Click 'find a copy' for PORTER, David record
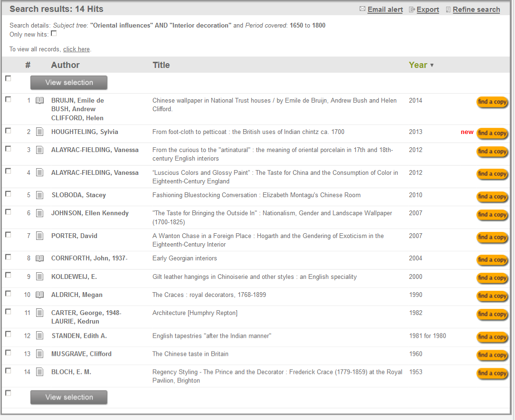 click(x=492, y=237)
